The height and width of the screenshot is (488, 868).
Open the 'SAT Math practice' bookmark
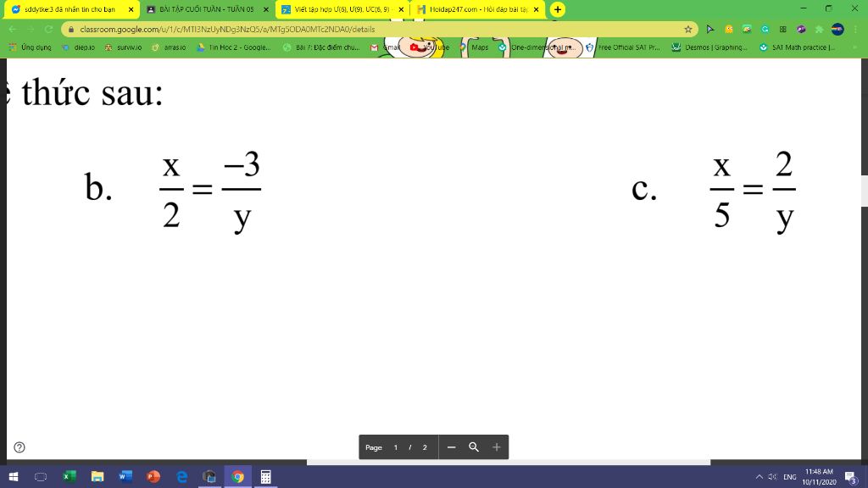click(x=797, y=47)
